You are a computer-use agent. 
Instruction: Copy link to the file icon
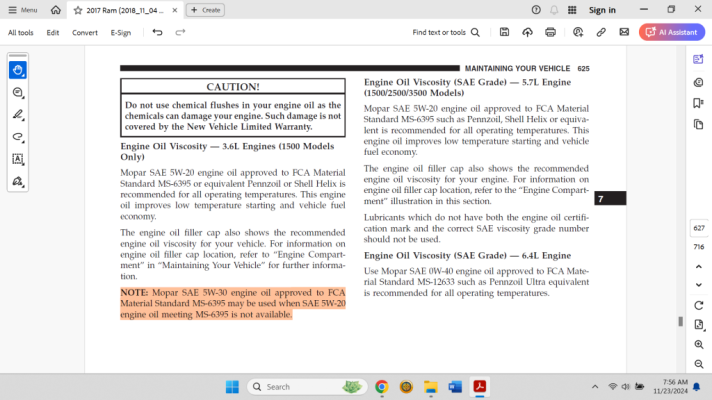click(x=601, y=32)
